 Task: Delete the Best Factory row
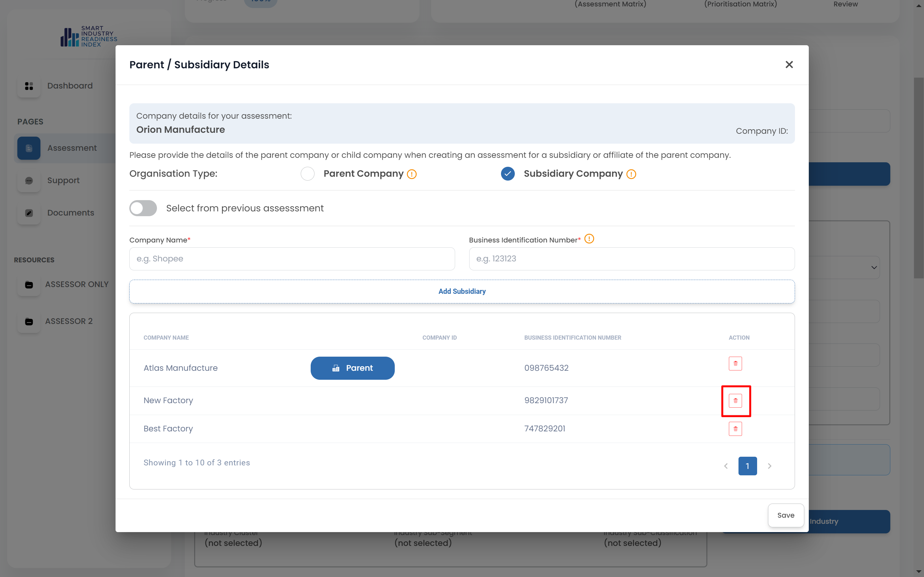[735, 429]
